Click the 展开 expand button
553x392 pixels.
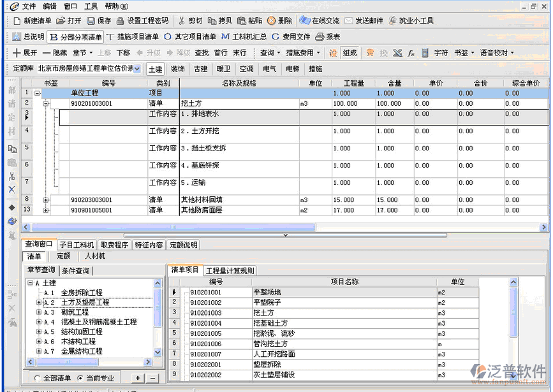pos(25,53)
